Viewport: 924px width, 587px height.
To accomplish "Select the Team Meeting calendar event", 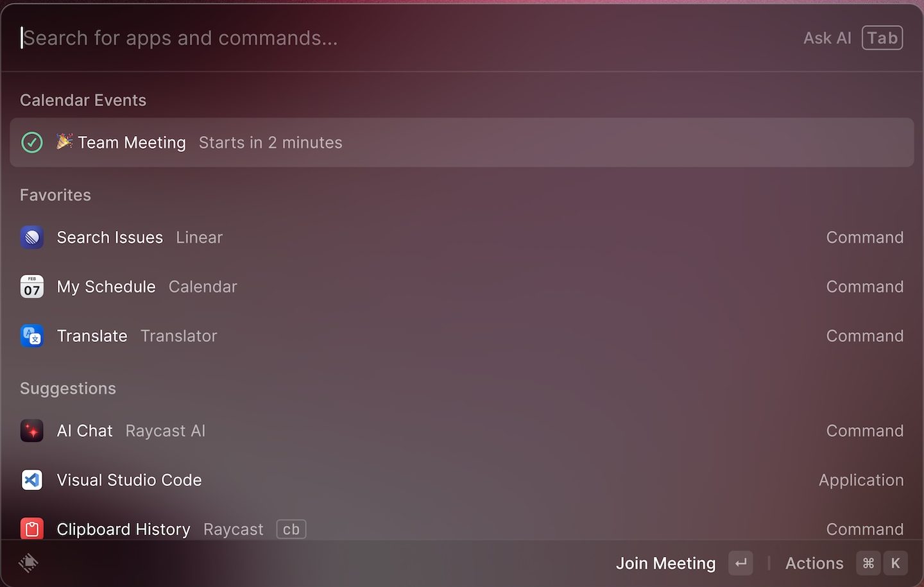I will [462, 142].
